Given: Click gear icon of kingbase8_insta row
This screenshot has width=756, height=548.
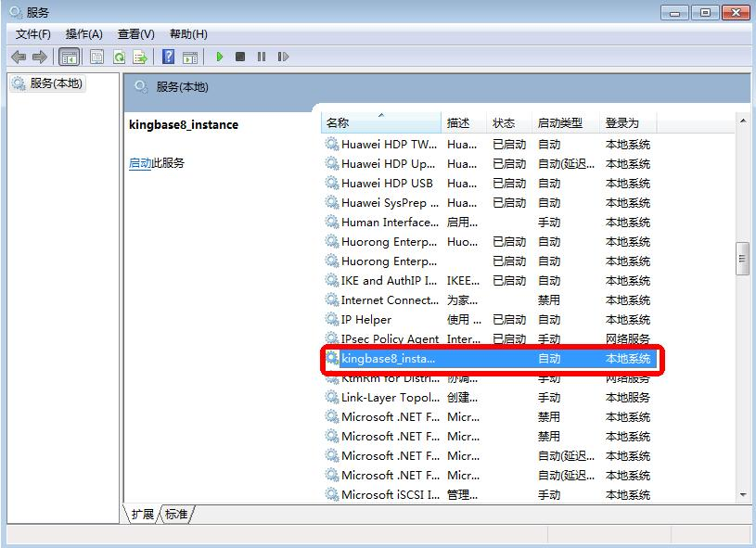Looking at the screenshot, I should pos(332,358).
